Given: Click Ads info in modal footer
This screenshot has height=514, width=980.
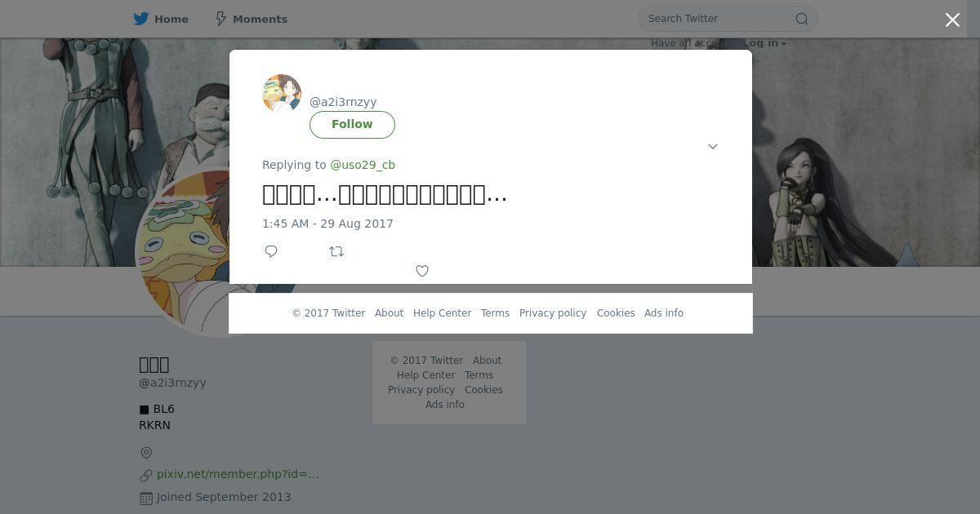Looking at the screenshot, I should click(x=664, y=313).
